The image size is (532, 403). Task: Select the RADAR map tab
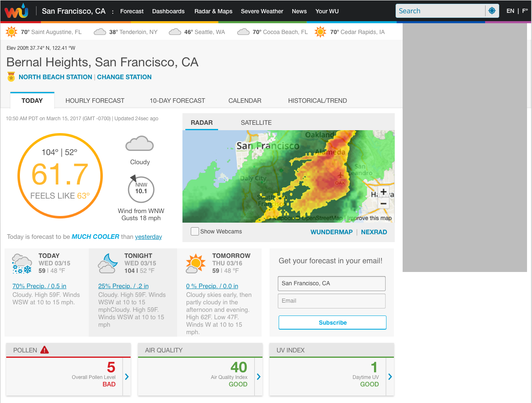[x=202, y=122]
